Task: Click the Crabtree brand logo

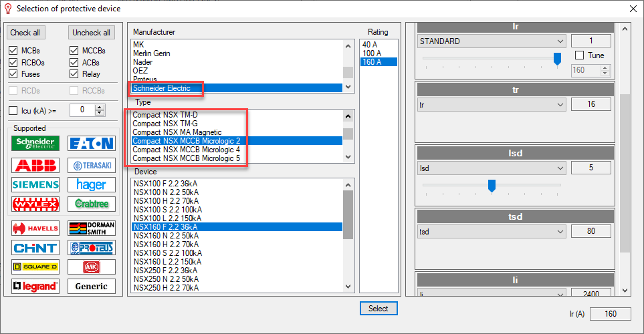Action: (92, 204)
